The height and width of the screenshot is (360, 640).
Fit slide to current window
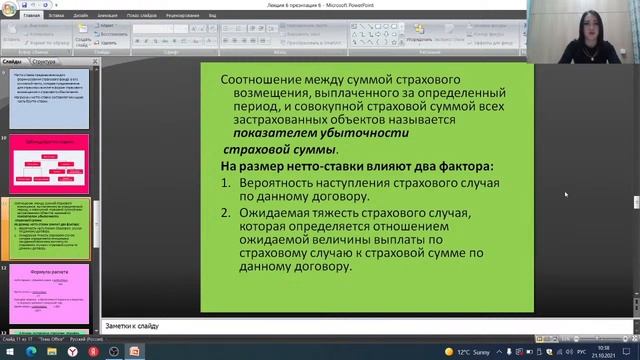click(x=635, y=339)
